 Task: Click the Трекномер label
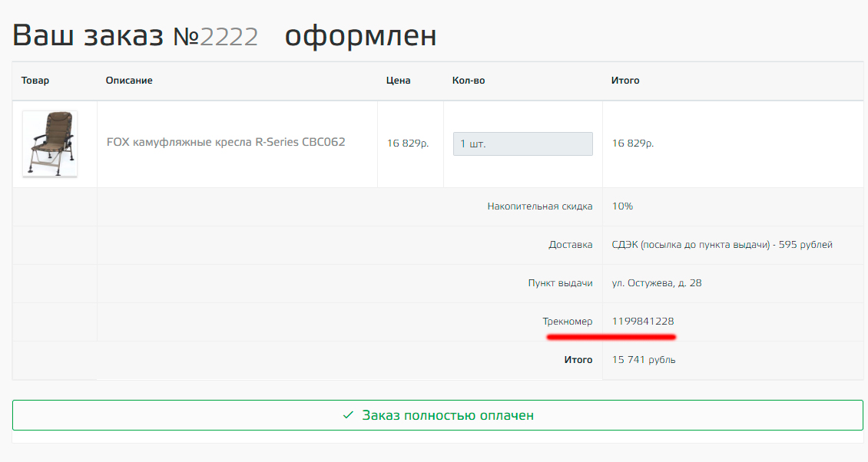567,322
